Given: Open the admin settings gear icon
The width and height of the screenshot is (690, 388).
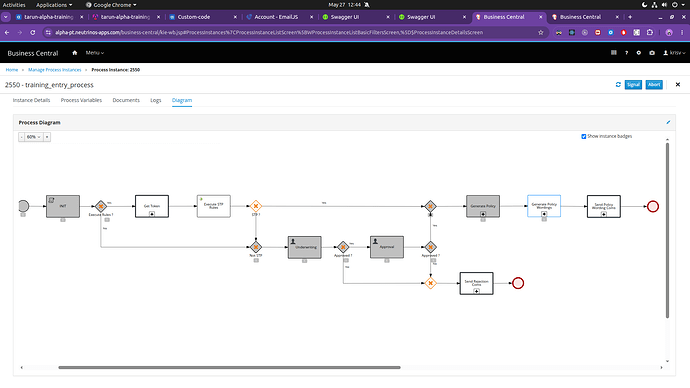Looking at the screenshot, I should [x=639, y=53].
